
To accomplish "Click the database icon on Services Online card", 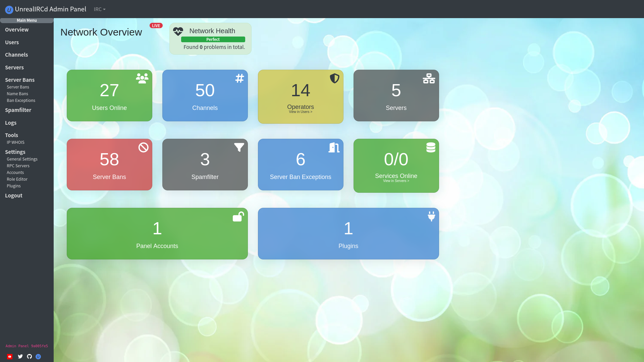I will pos(430,147).
